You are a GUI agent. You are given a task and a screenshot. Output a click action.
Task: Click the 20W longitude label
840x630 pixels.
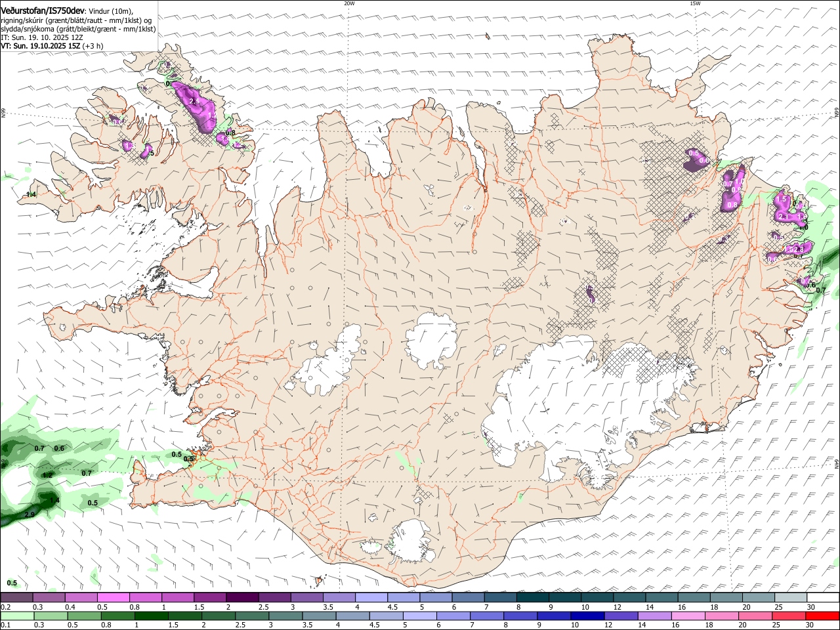[349, 3]
